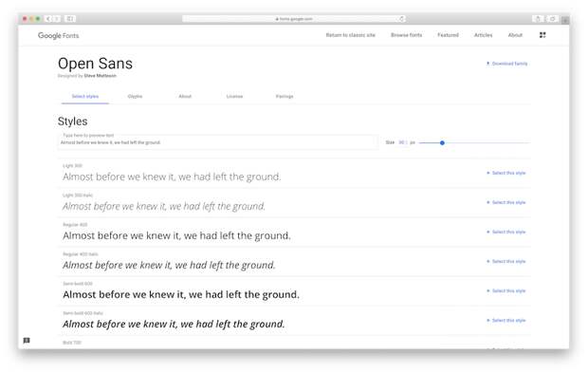Click the font size value box
Viewport: 588px width, 373px height.
tap(403, 142)
